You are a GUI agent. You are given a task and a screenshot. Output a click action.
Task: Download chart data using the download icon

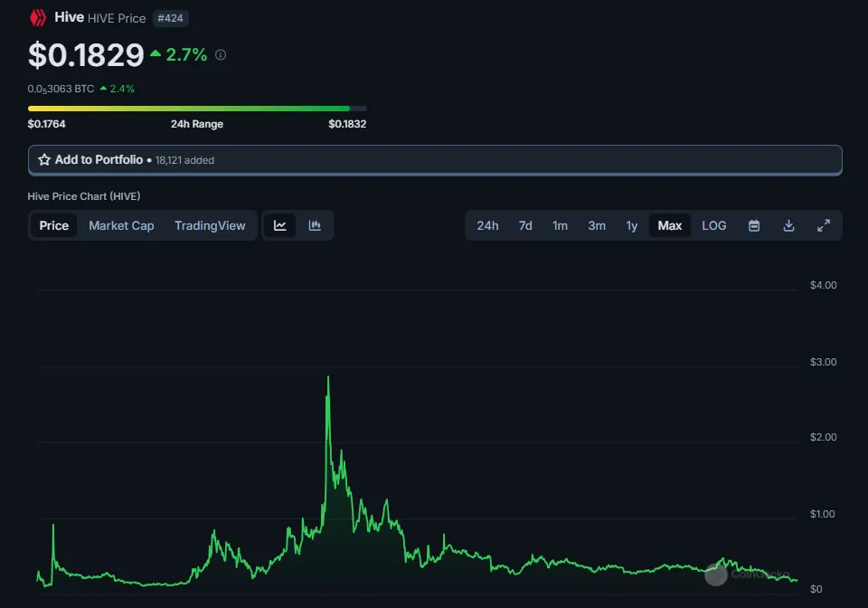pos(788,225)
